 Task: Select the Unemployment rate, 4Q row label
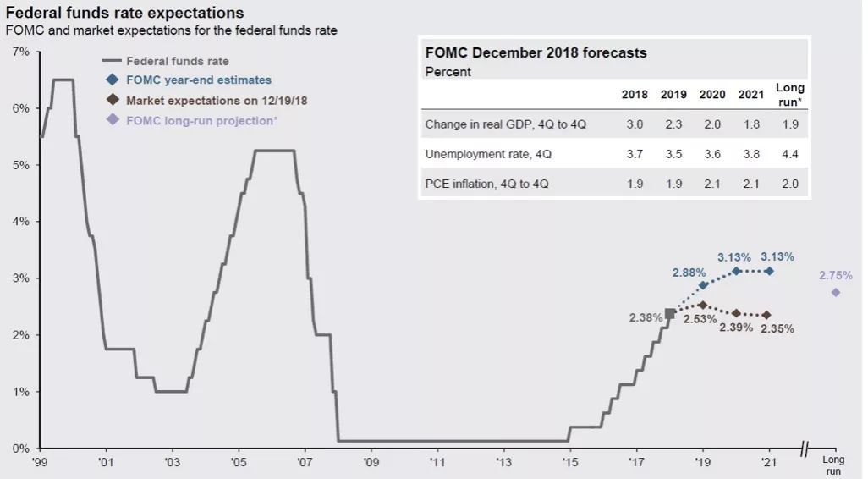click(x=487, y=155)
